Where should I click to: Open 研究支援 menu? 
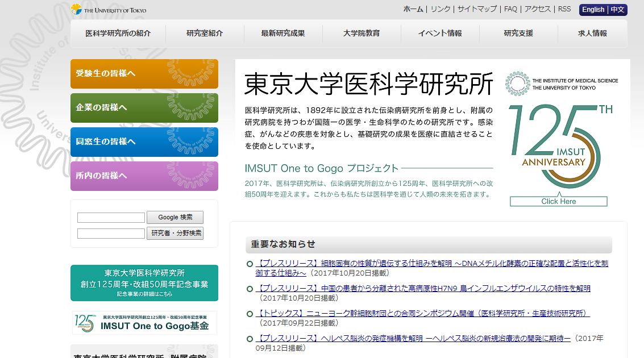(x=518, y=34)
